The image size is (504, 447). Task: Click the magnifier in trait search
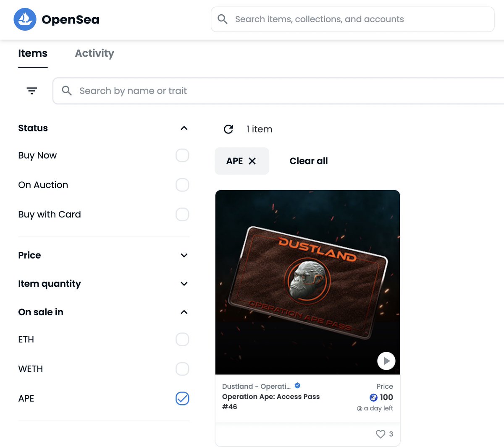pyautogui.click(x=67, y=91)
